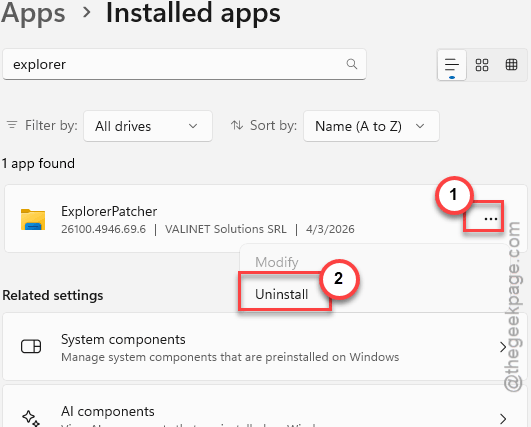Open the Name (A to Z) sort dropdown
The image size is (531, 427).
coord(371,126)
